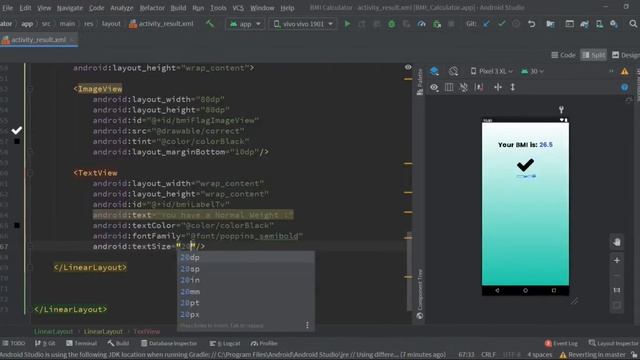
Task: Open the vivo 1901 device selector dropdown
Action: pyautogui.click(x=303, y=24)
